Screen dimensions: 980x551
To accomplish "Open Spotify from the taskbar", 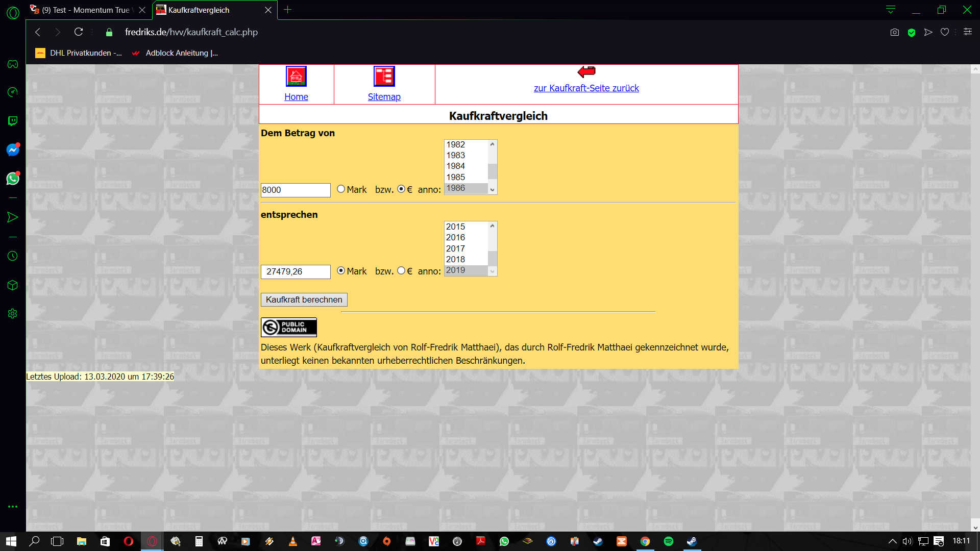I will (x=668, y=541).
